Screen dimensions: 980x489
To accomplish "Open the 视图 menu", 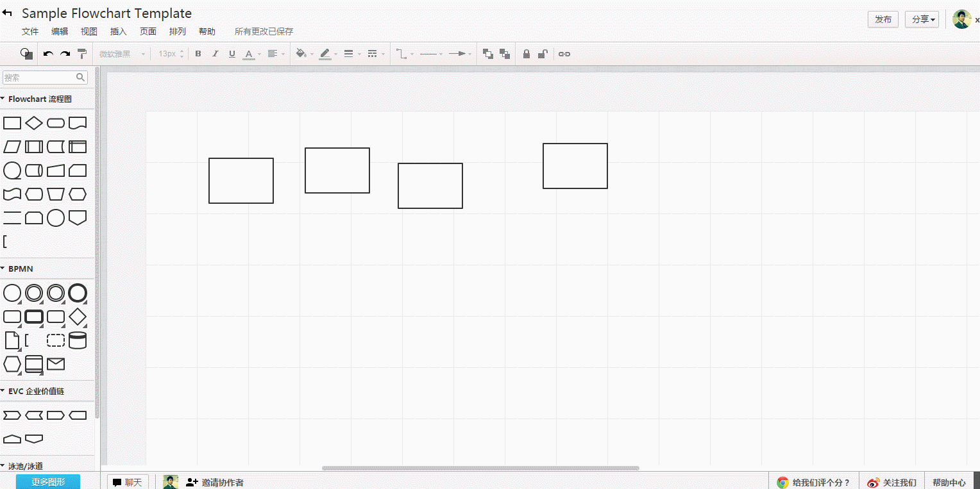I will pyautogui.click(x=89, y=31).
